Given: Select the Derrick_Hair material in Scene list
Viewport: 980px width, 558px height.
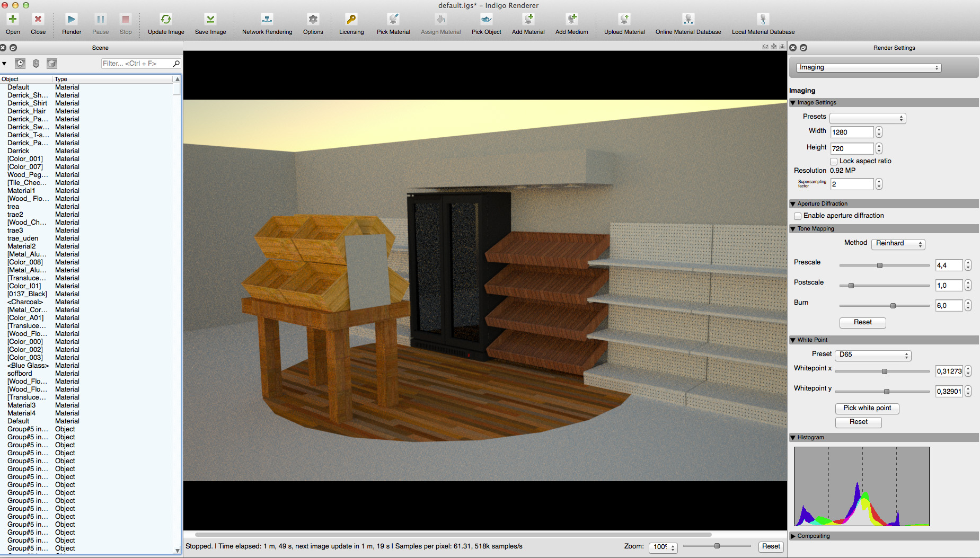Looking at the screenshot, I should click(x=27, y=111).
